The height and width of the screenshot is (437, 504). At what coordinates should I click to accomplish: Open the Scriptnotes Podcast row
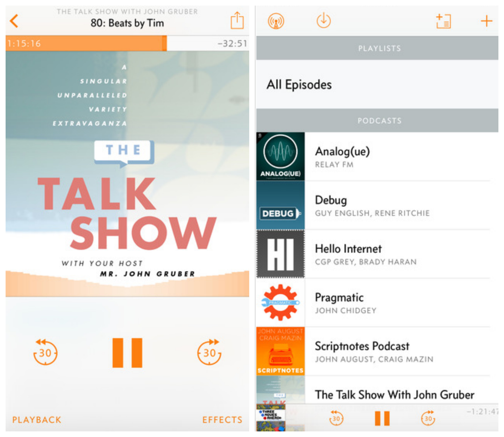(377, 351)
